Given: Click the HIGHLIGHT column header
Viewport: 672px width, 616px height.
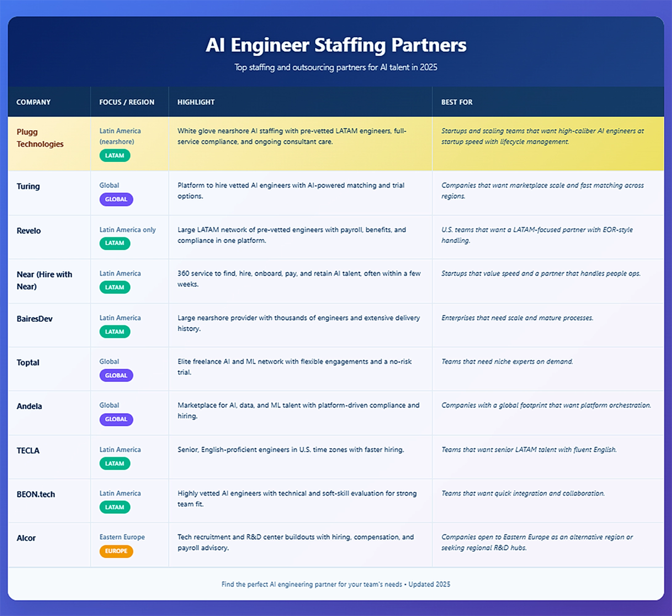Looking at the screenshot, I should click(196, 102).
